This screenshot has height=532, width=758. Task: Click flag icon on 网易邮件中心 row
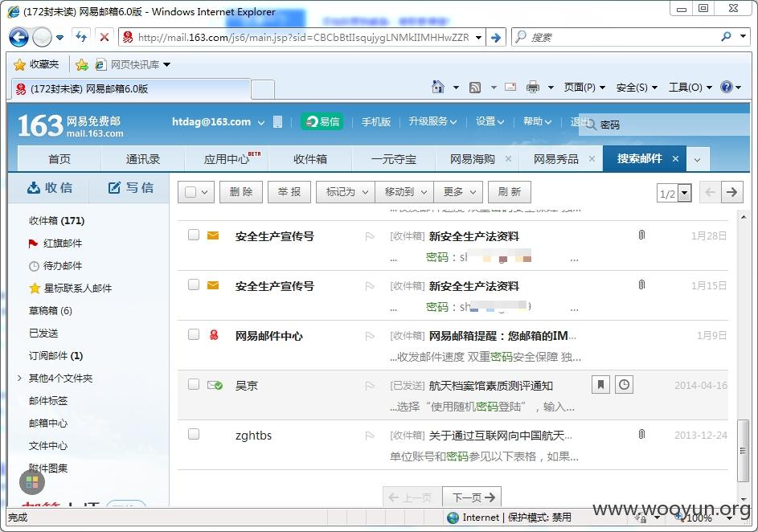click(370, 336)
